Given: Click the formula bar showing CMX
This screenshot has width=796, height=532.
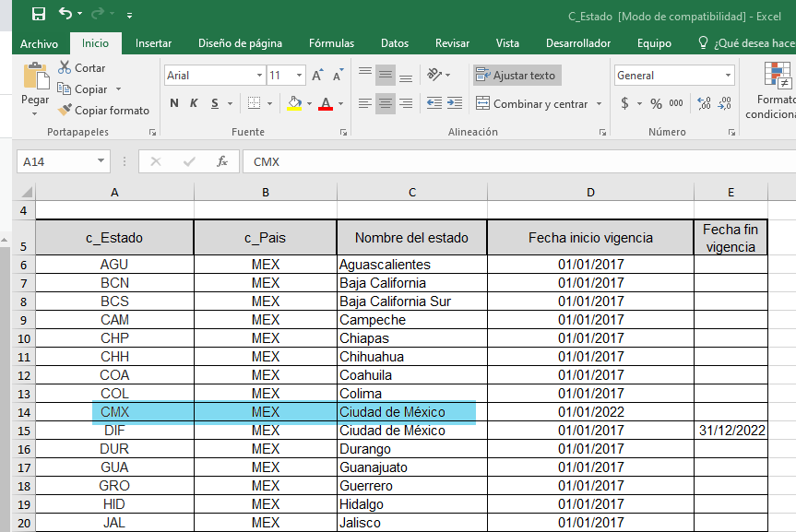Looking at the screenshot, I should (x=520, y=162).
